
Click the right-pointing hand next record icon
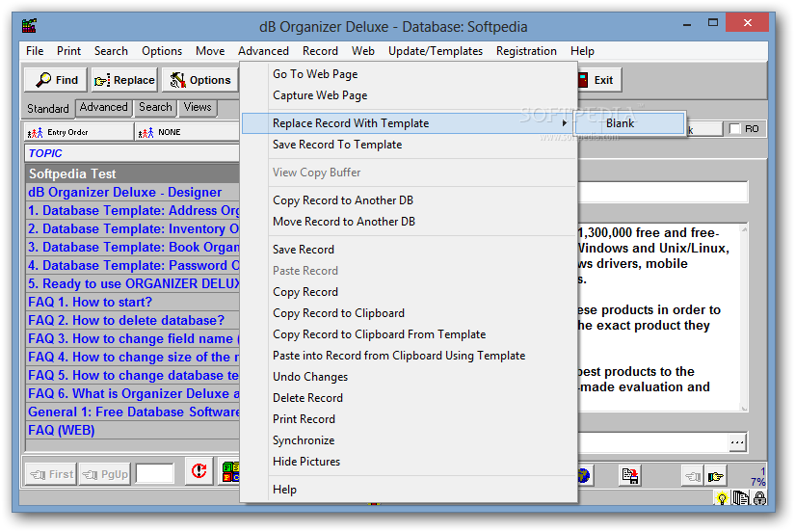715,476
